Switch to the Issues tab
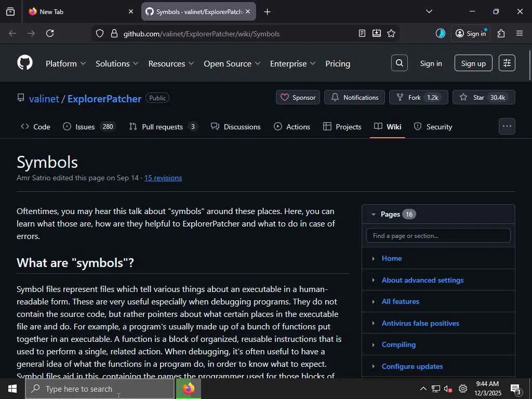Viewport: 532px width, 399px height. click(90, 127)
